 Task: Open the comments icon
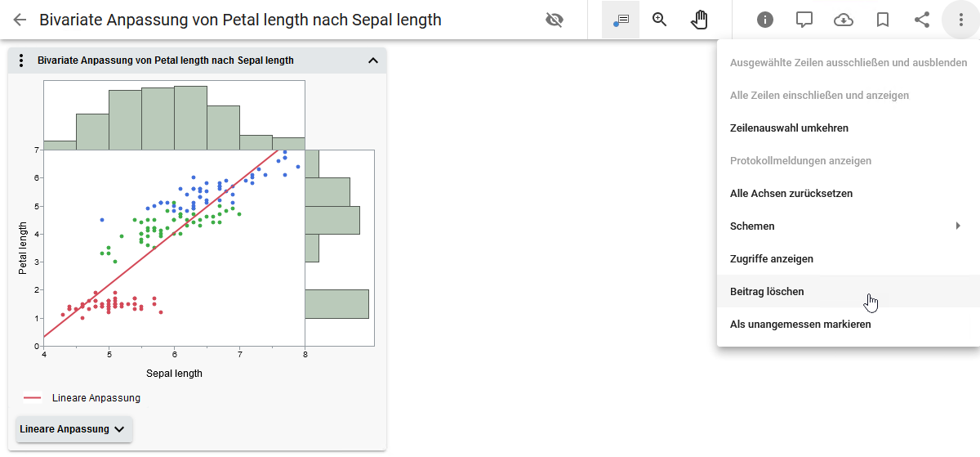804,20
